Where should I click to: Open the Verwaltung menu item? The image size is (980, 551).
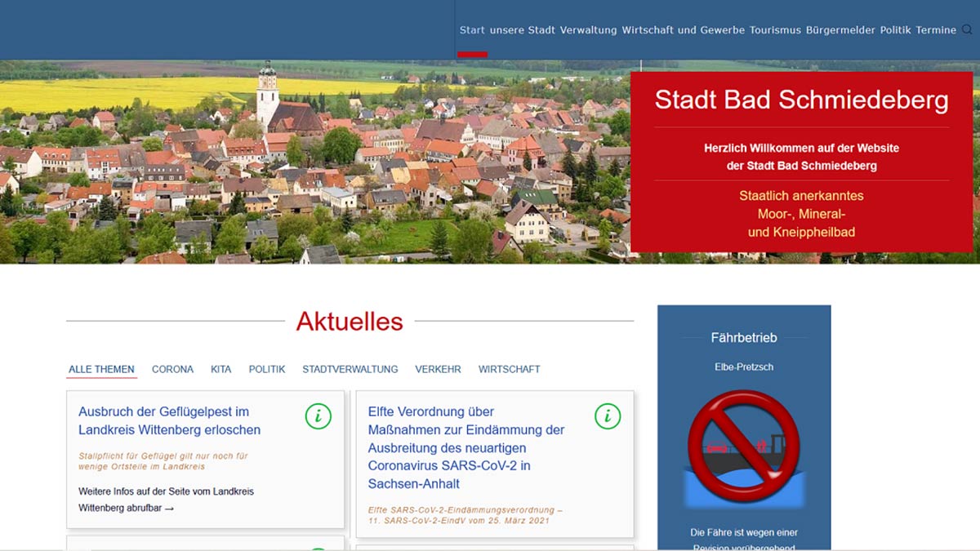tap(588, 29)
